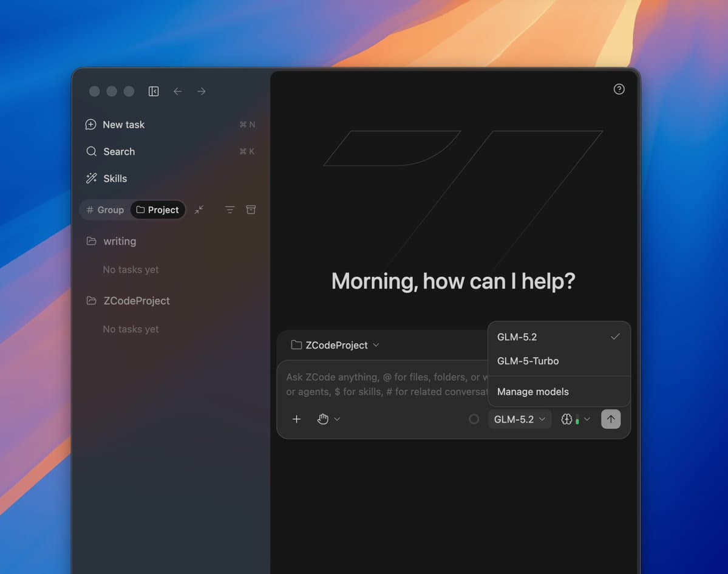Toggle the GLM-5.2 model selector button
The width and height of the screenshot is (728, 574).
(x=520, y=419)
